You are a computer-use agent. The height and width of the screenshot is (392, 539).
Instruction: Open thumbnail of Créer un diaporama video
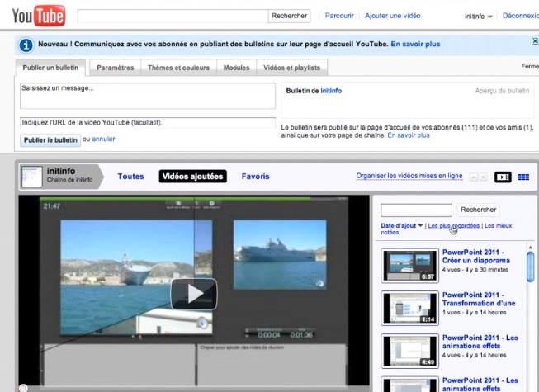(x=409, y=266)
